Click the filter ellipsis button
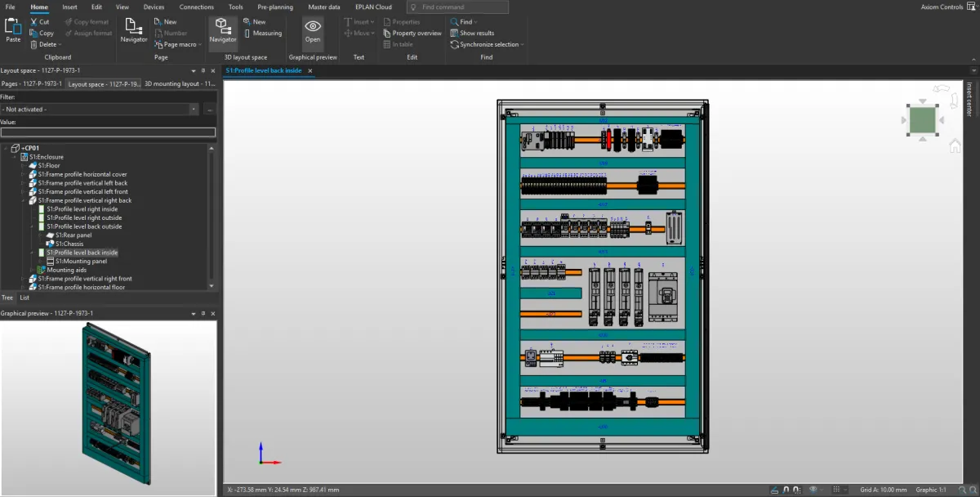Viewport: 980px width, 497px height. 210,109
